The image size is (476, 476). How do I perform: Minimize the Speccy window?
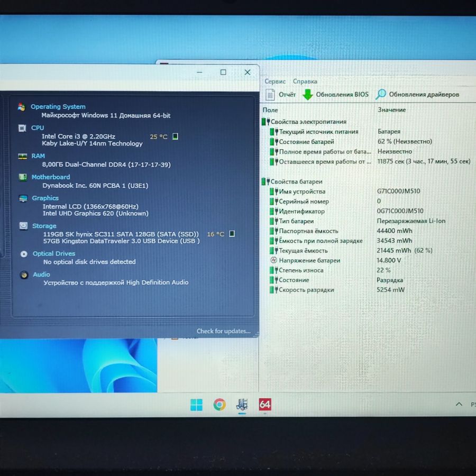[x=199, y=72]
